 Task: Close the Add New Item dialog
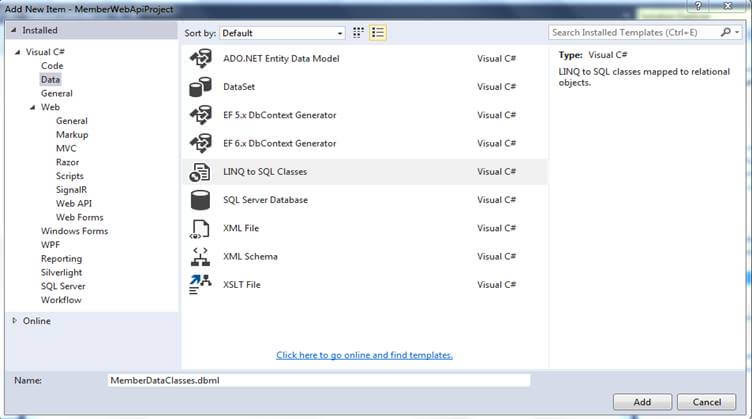pyautogui.click(x=728, y=6)
